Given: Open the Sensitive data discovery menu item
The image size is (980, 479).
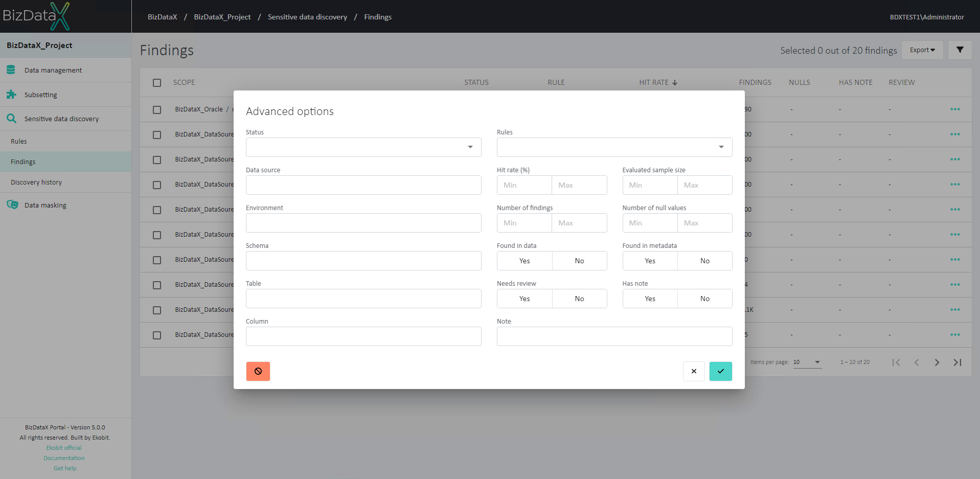Looking at the screenshot, I should [65, 119].
